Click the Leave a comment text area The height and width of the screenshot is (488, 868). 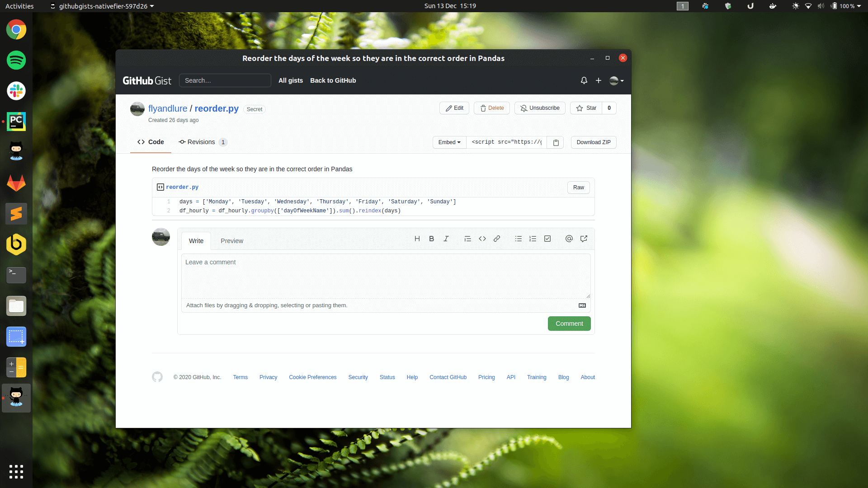[386, 276]
